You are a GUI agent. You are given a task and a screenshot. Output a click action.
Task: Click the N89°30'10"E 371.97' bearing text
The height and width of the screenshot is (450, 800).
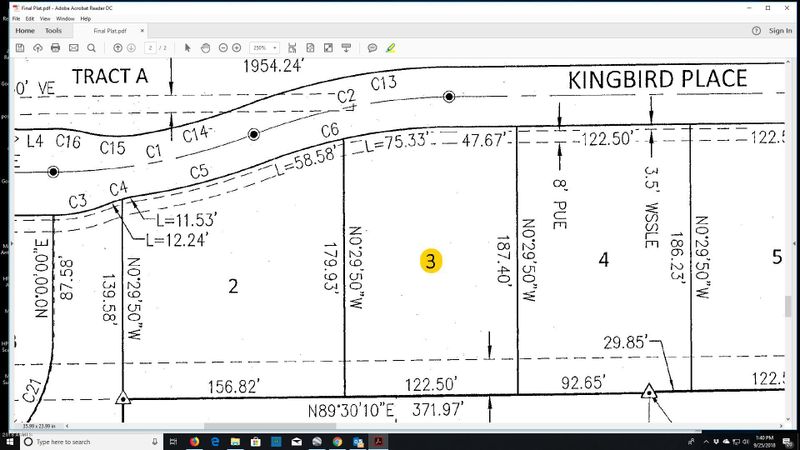386,410
